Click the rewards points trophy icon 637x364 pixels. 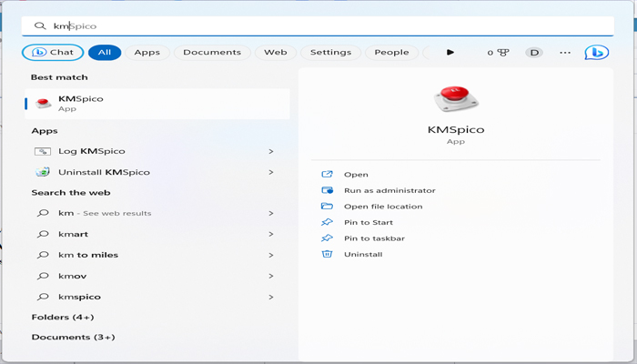click(502, 53)
